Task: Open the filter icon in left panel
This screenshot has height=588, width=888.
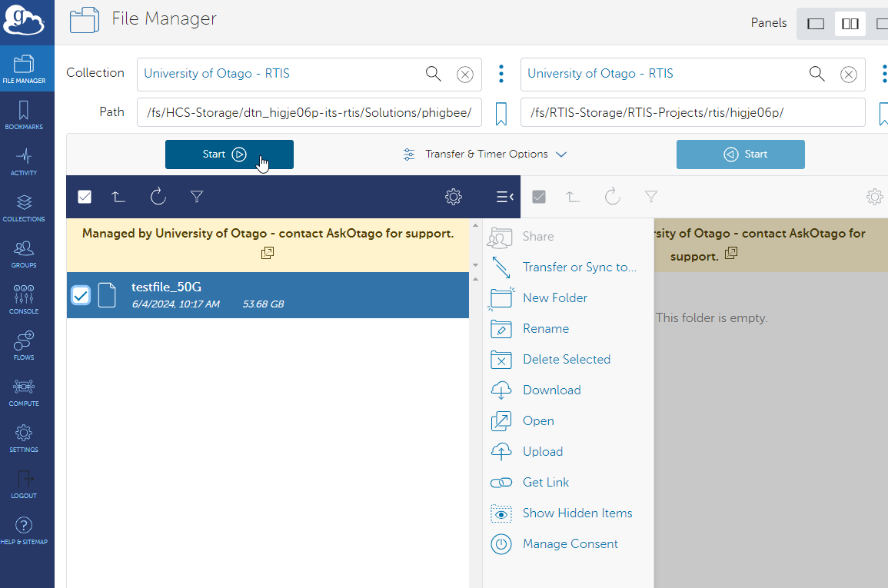Action: click(x=197, y=198)
